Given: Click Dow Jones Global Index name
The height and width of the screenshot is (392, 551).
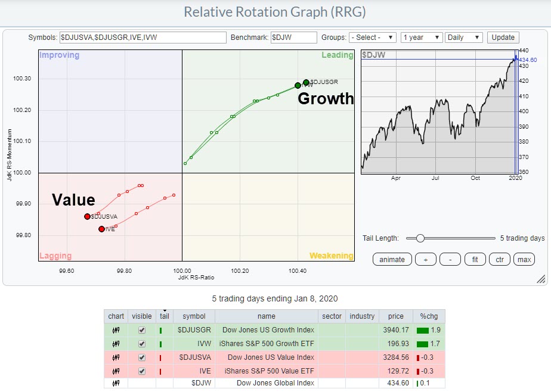Looking at the screenshot, I should (x=275, y=383).
